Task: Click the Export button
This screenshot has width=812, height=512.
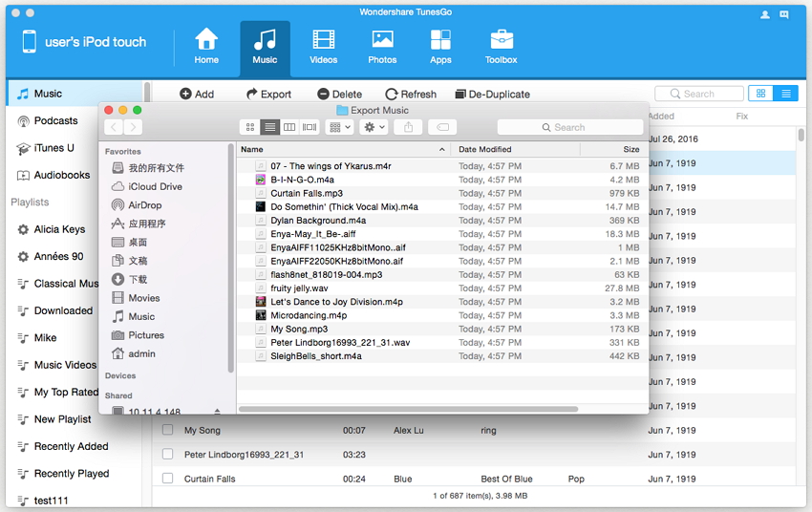Action: coord(268,95)
